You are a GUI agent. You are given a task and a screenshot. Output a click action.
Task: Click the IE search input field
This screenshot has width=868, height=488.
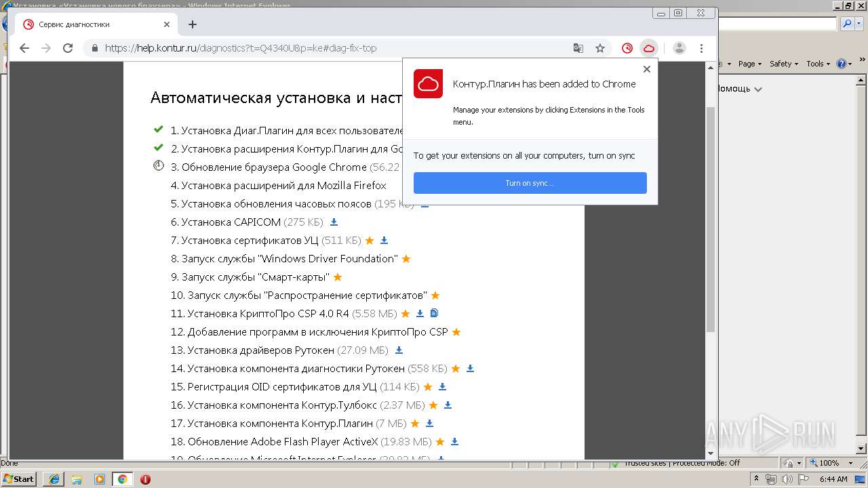click(x=778, y=24)
